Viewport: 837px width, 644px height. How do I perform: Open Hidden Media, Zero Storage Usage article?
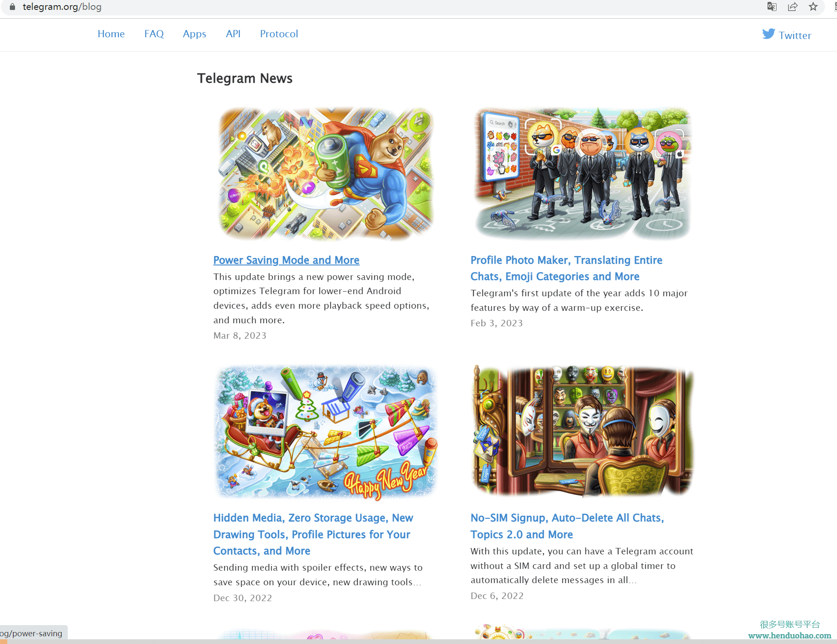coord(313,534)
